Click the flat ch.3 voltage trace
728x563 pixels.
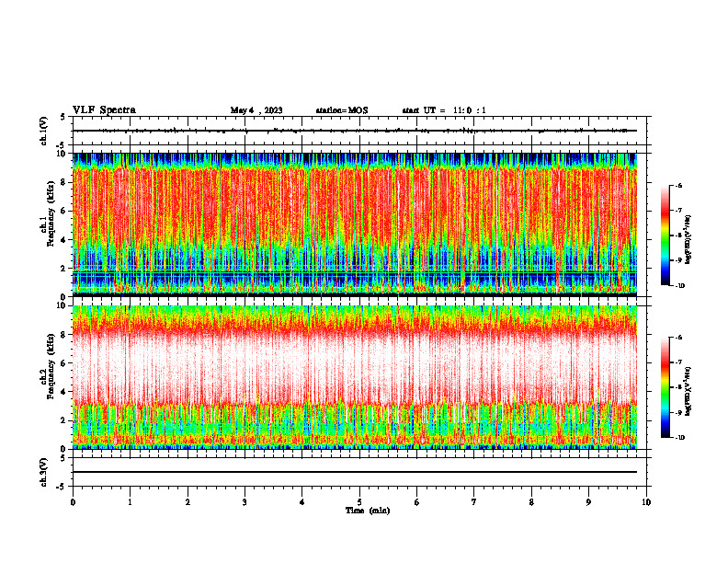[x=355, y=472]
